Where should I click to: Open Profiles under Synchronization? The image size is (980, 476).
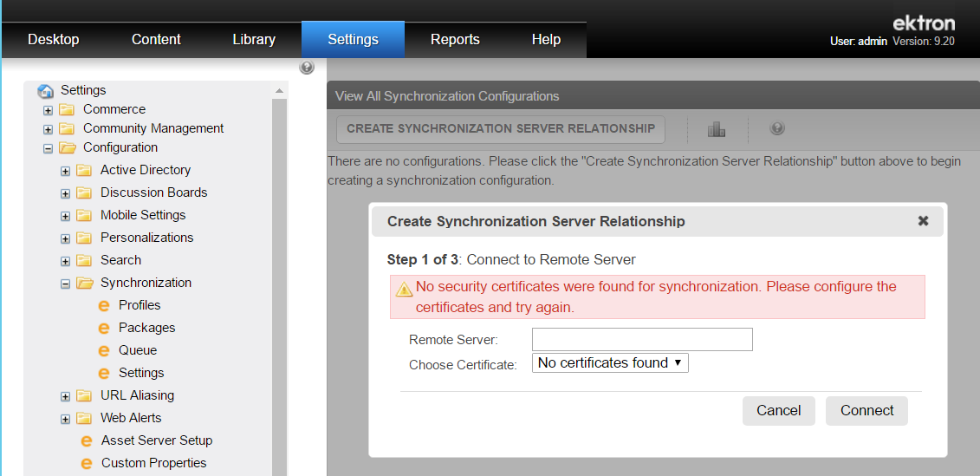140,305
